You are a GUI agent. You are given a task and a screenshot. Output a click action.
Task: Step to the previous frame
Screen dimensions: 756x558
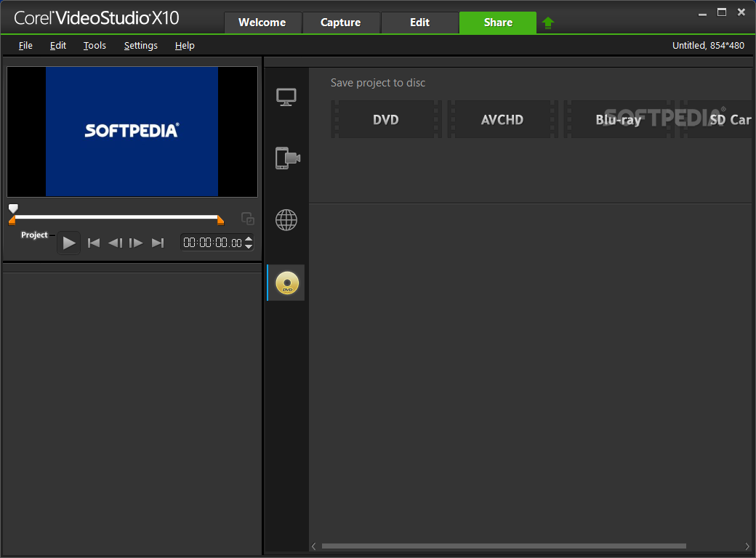116,243
